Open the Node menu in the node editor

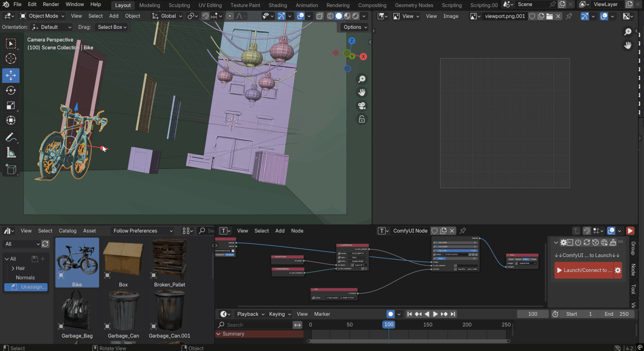297,231
